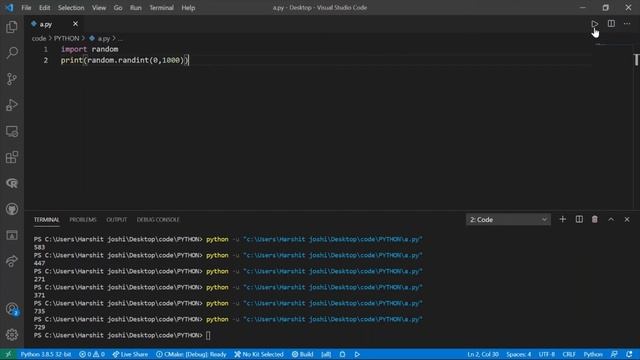This screenshot has height=360, width=640.
Task: Click the 'code' breadcrumb segment
Action: pos(39,38)
